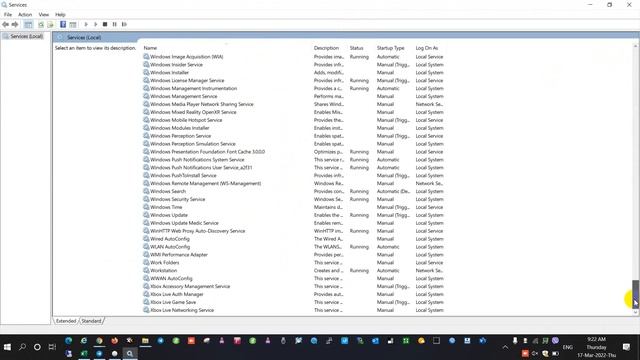The height and width of the screenshot is (360, 640).
Task: Open the Help menu
Action: (60, 14)
